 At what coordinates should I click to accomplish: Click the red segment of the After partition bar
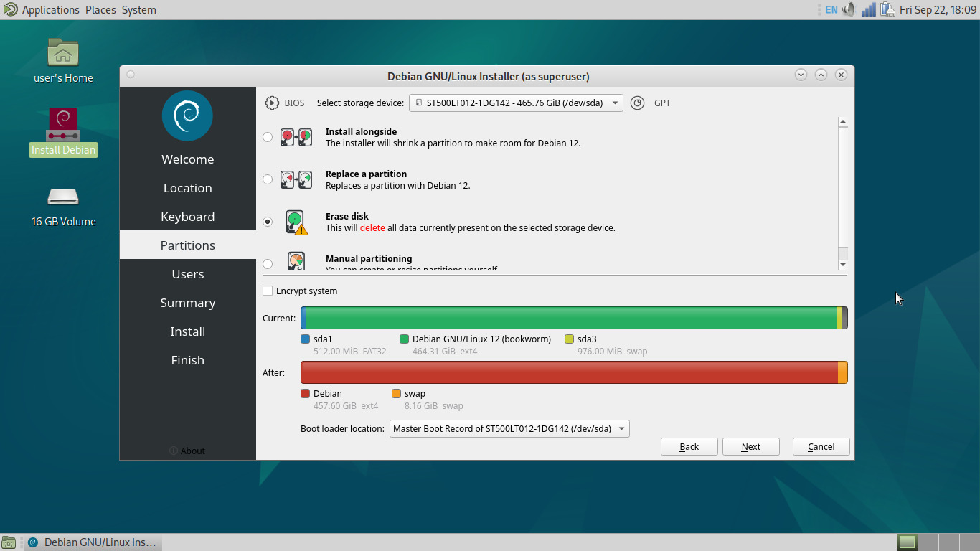tap(570, 372)
